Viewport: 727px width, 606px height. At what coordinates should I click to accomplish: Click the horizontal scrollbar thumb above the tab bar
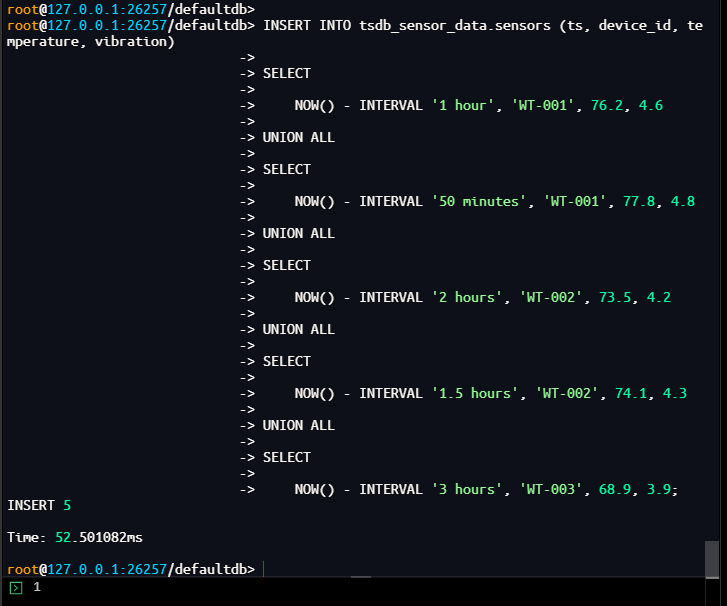tap(361, 577)
